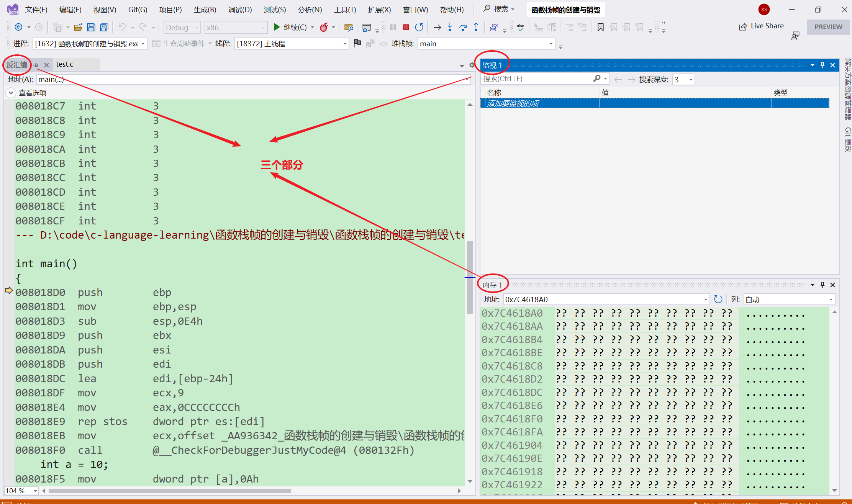Pin the Watch 1 panel
The height and width of the screenshot is (504, 852).
click(x=823, y=65)
